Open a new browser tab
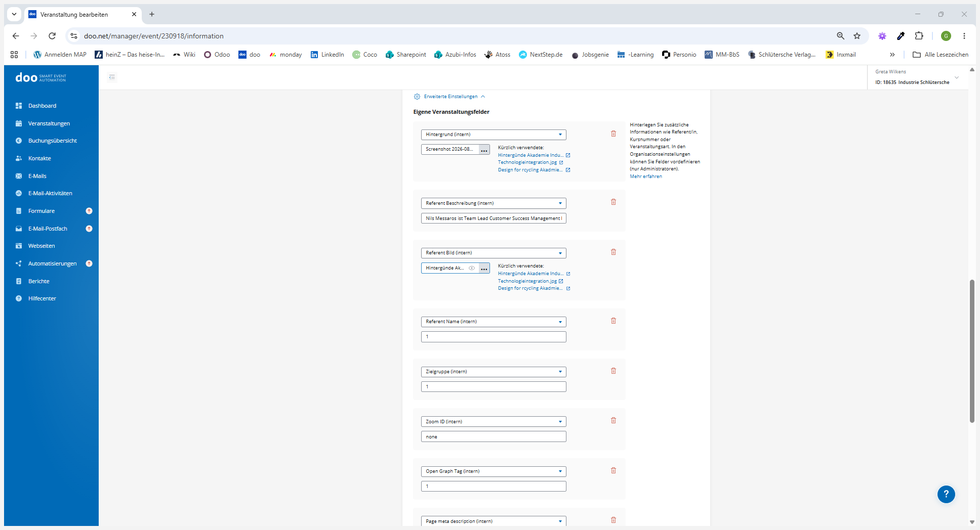980x530 pixels. (x=152, y=14)
